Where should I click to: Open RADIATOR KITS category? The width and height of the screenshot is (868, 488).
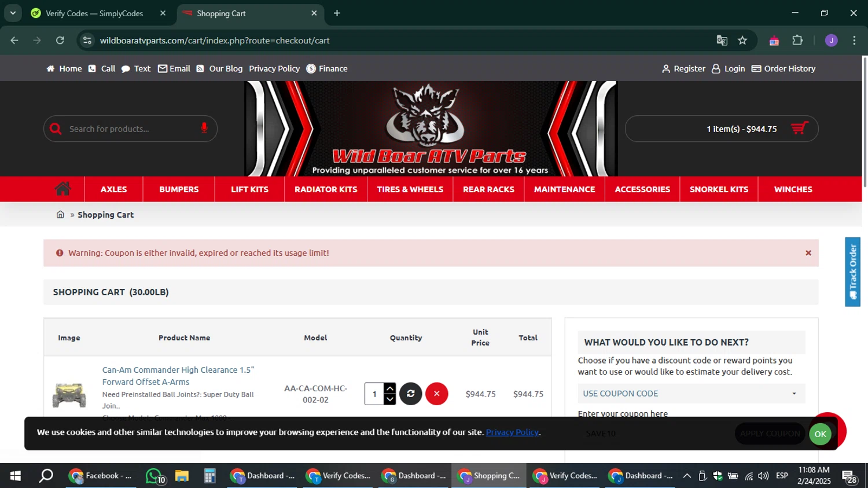click(326, 189)
